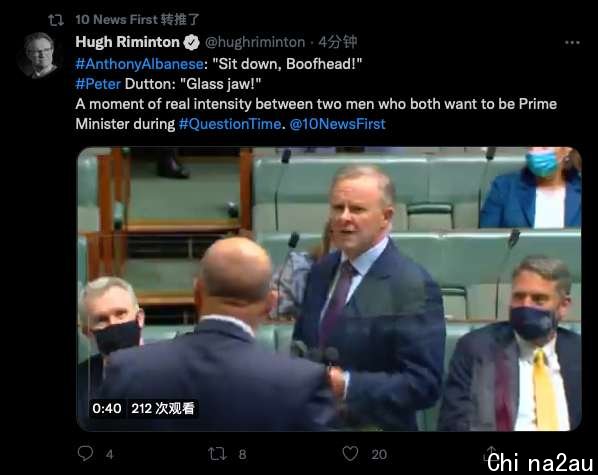Click the Hugh Riminton display name

click(x=127, y=42)
